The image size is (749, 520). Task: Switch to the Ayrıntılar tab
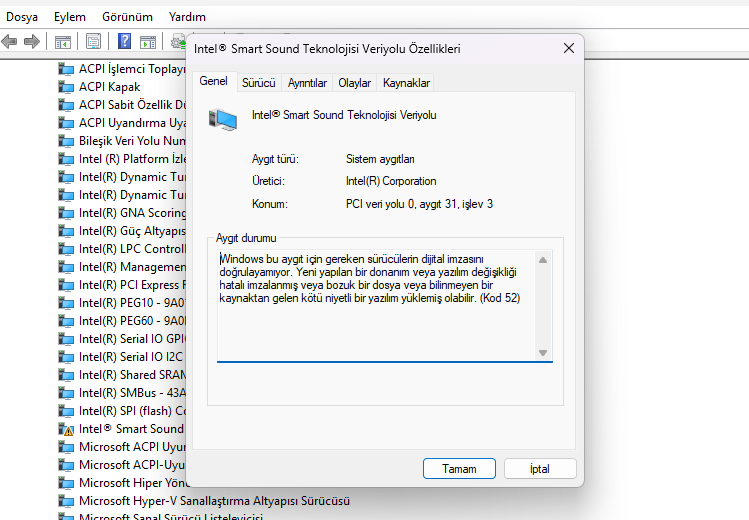(307, 83)
